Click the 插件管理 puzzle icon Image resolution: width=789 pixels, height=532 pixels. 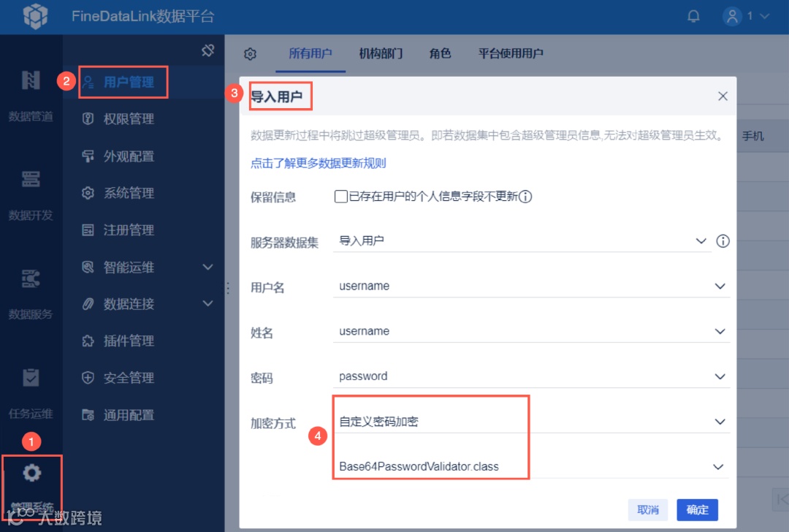(x=88, y=341)
